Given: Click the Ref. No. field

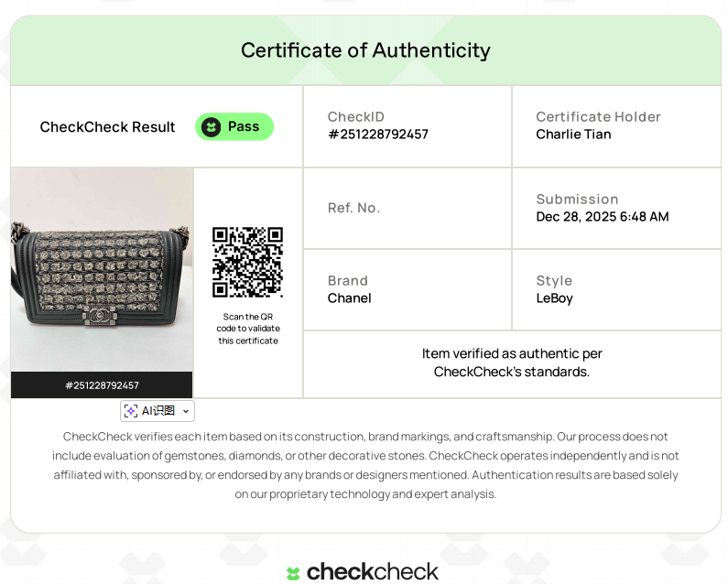Looking at the screenshot, I should (x=353, y=208).
